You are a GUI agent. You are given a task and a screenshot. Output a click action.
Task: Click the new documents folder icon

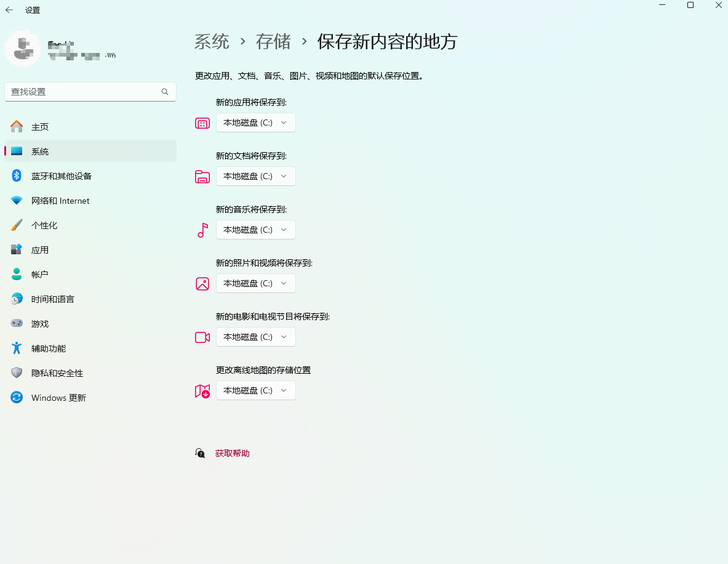click(202, 177)
